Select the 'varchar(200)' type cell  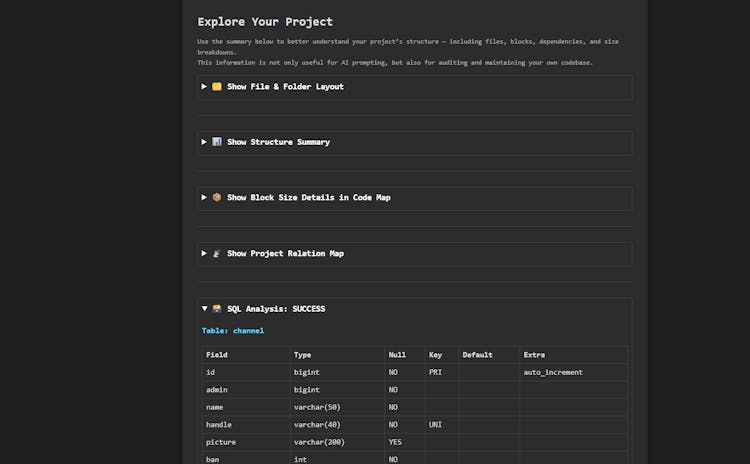point(319,441)
